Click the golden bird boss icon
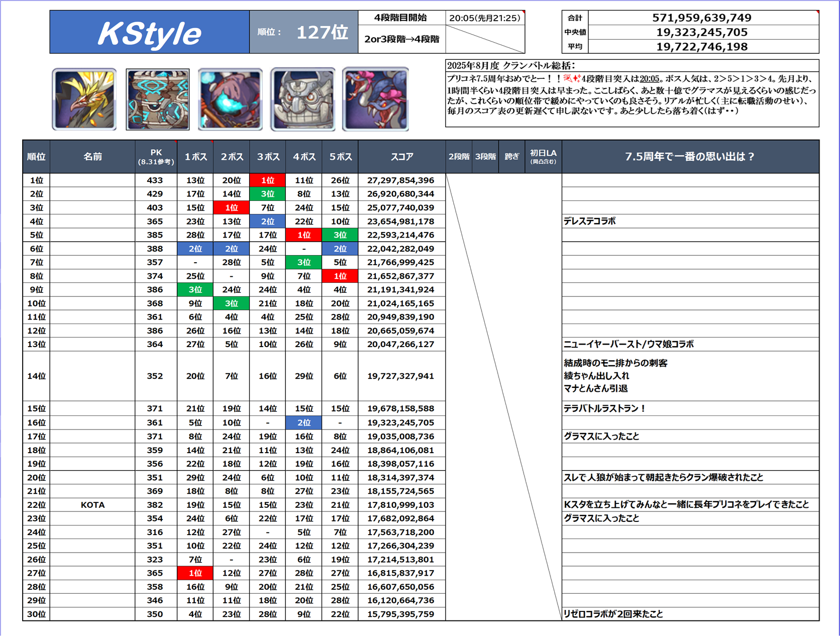840x636 pixels. click(84, 99)
